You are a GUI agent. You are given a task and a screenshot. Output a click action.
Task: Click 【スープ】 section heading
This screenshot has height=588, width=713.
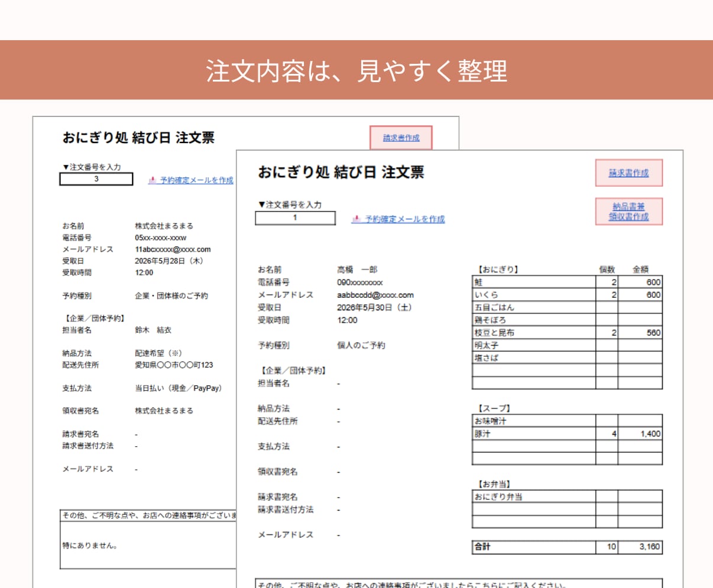click(x=493, y=408)
